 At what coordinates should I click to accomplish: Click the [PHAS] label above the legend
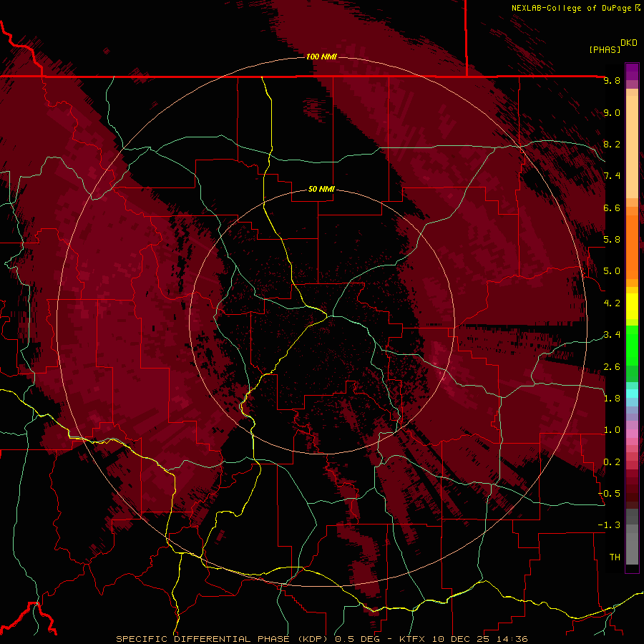605,49
